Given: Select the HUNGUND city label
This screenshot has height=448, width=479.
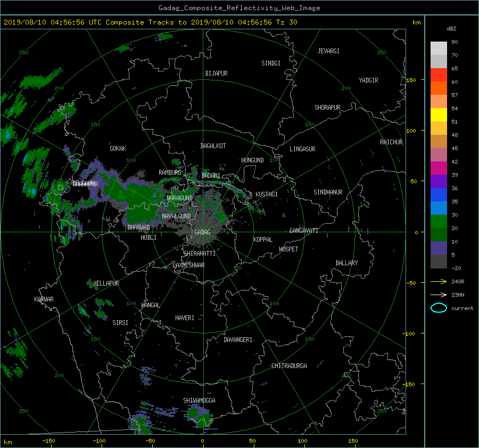Looking at the screenshot, I should tap(252, 160).
